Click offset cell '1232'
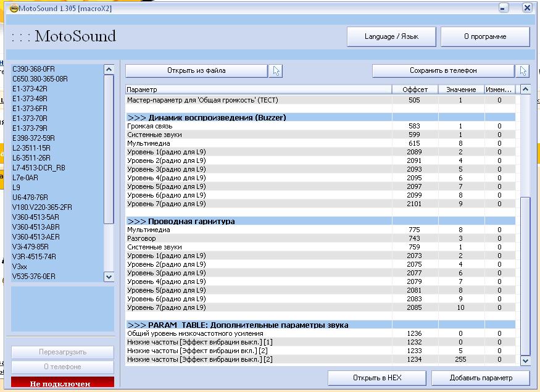Screen dimensions: 540x392 tap(414, 342)
